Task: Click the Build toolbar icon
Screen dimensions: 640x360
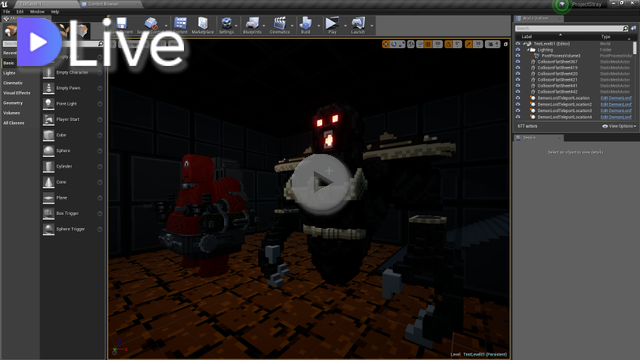Action: (x=305, y=23)
